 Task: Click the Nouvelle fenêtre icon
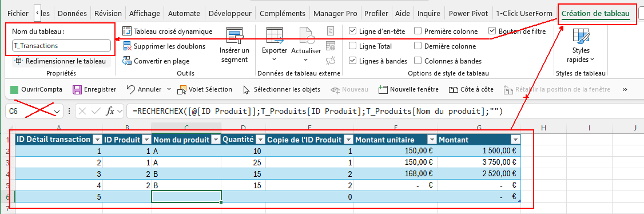[383, 89]
